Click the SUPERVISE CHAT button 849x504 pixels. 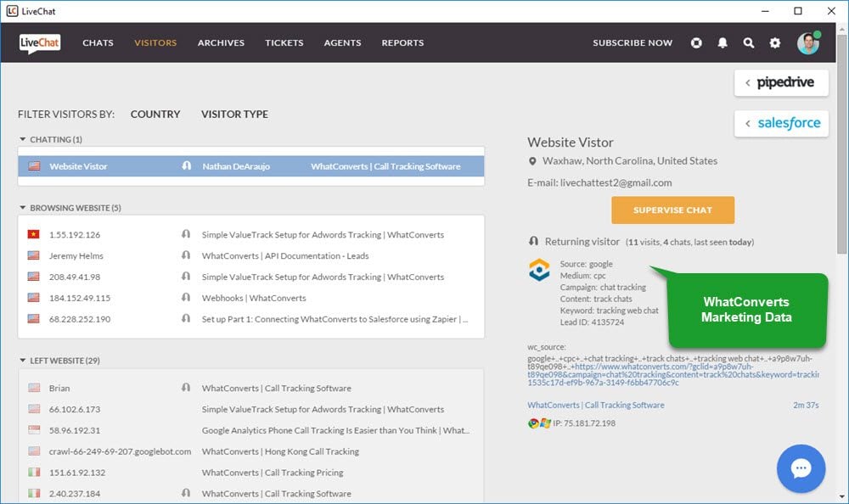tap(673, 210)
